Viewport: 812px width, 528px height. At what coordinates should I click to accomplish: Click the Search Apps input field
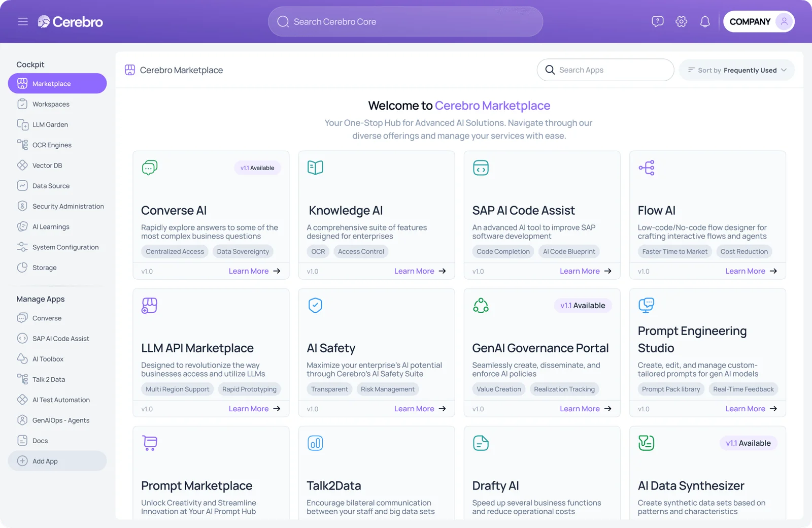[x=605, y=70]
